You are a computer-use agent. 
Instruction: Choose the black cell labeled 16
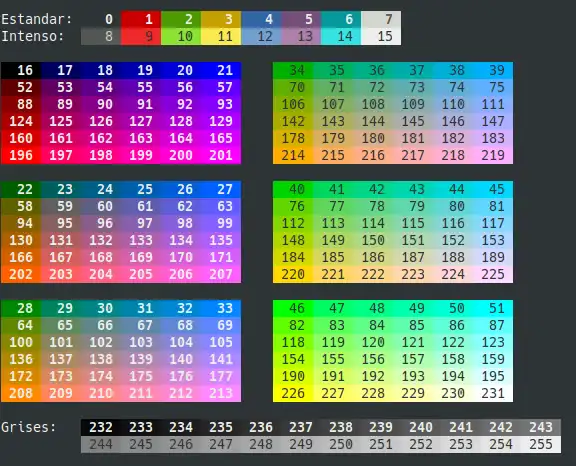[21, 70]
